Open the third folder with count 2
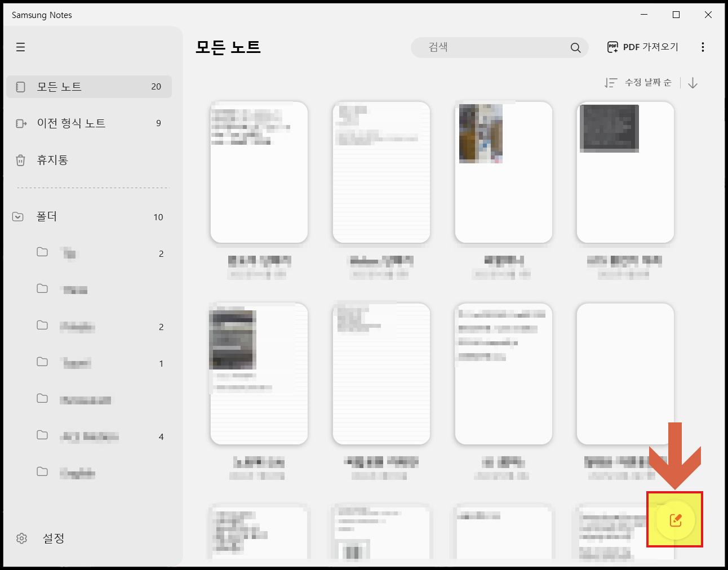This screenshot has width=728, height=570. coord(101,327)
